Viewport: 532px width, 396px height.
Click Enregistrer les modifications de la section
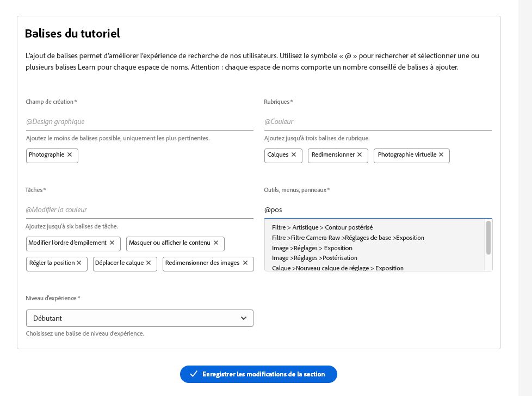258,374
